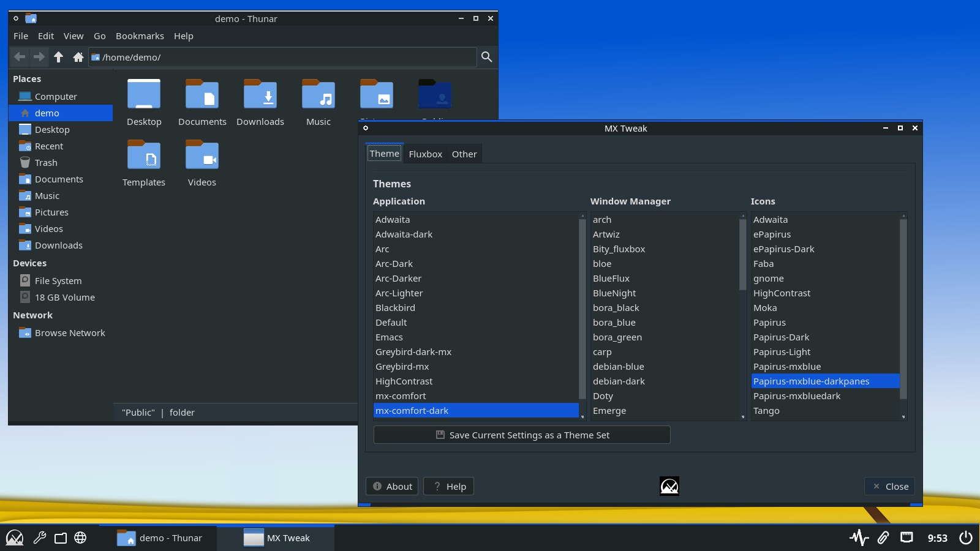Click the paperclip clipboard tray icon
This screenshot has width=980, height=551.
[883, 538]
